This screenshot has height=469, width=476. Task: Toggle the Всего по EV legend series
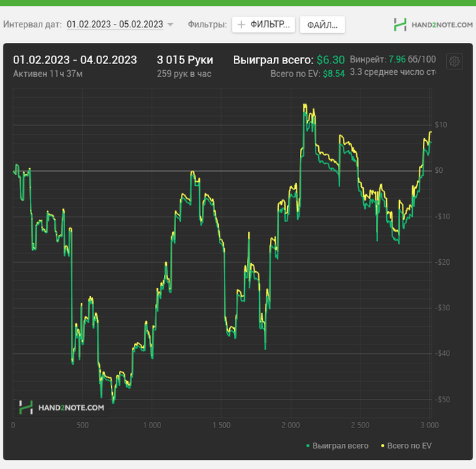click(406, 446)
